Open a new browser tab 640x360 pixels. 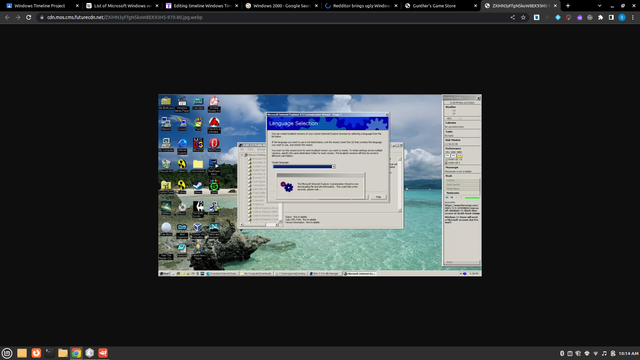point(568,6)
